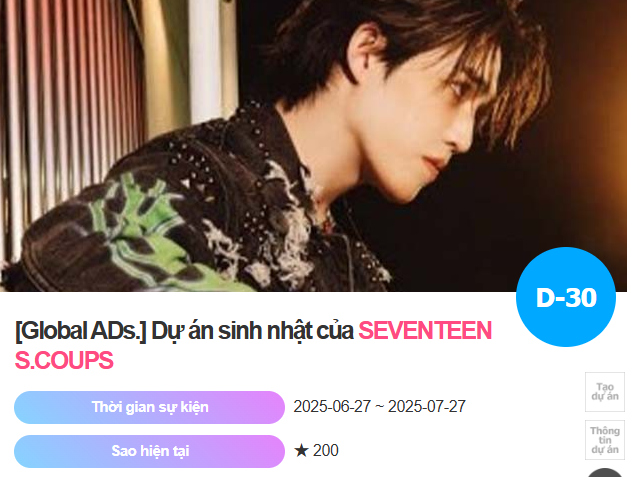The width and height of the screenshot is (627, 477).
Task: Click the tilde between the event dates
Action: tap(379, 407)
